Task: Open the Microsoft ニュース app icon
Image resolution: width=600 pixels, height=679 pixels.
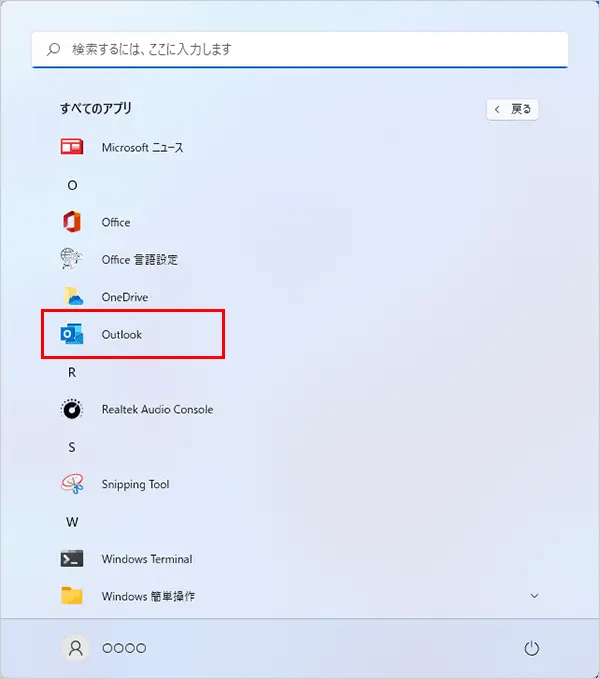Action: 72,147
